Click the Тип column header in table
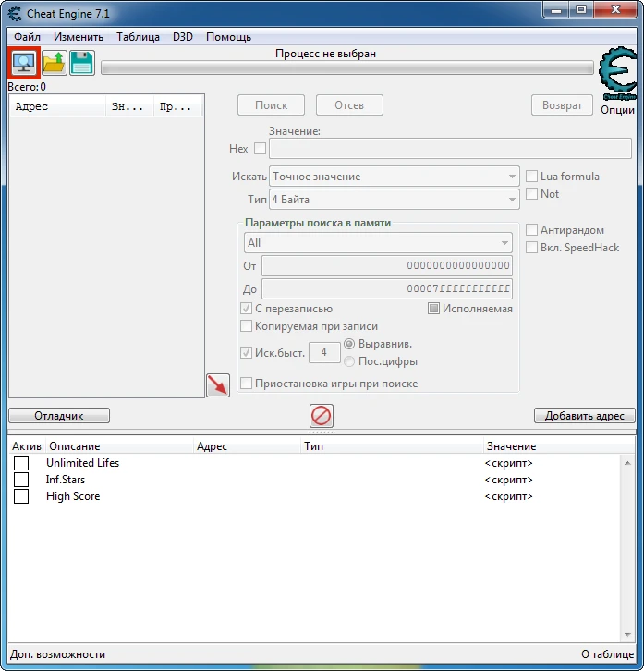Viewport: 644px width, 671px height. point(393,446)
